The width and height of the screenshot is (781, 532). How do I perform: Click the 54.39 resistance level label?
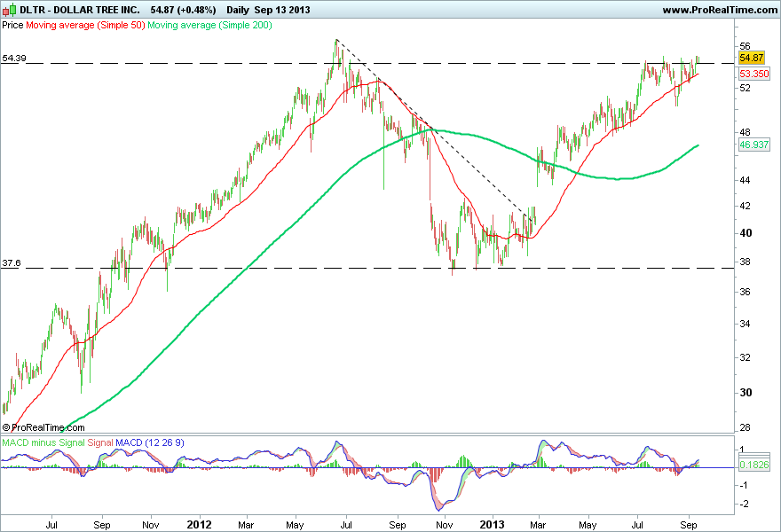(14, 59)
